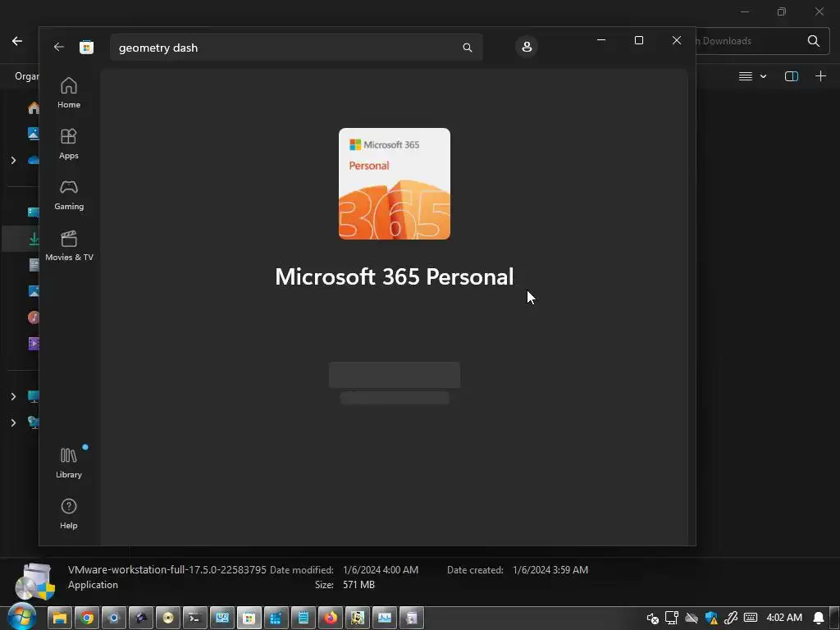Open the installer icon at taskbar end
This screenshot has width=840, height=630.
(412, 618)
